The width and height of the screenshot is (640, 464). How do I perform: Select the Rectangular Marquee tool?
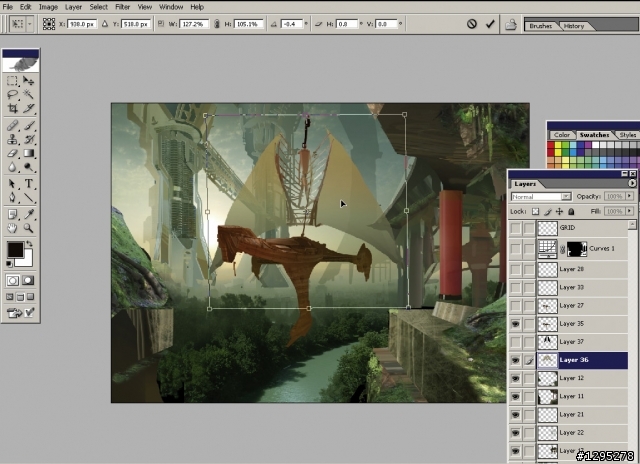click(12, 81)
